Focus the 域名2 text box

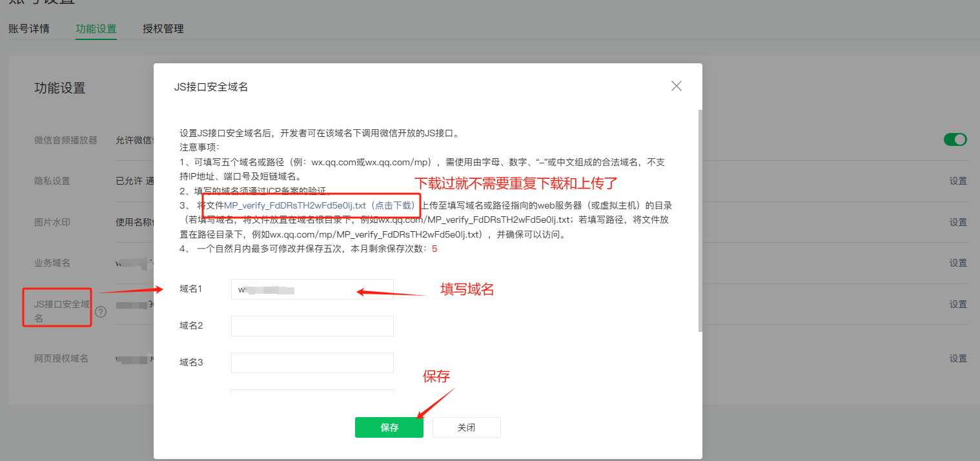tap(312, 326)
